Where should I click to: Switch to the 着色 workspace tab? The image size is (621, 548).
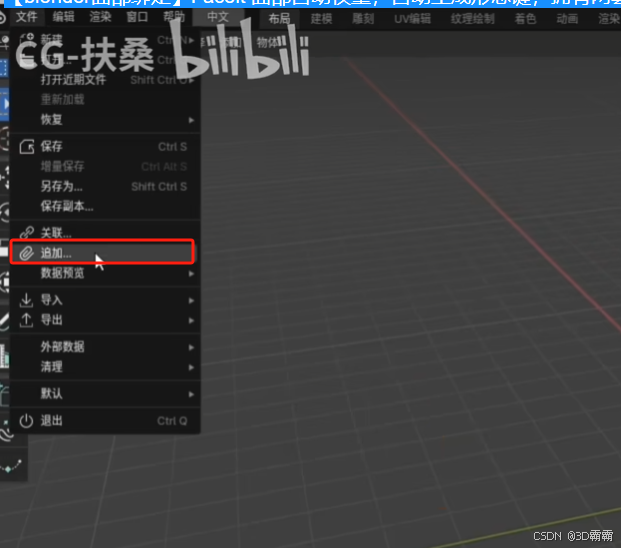[525, 18]
